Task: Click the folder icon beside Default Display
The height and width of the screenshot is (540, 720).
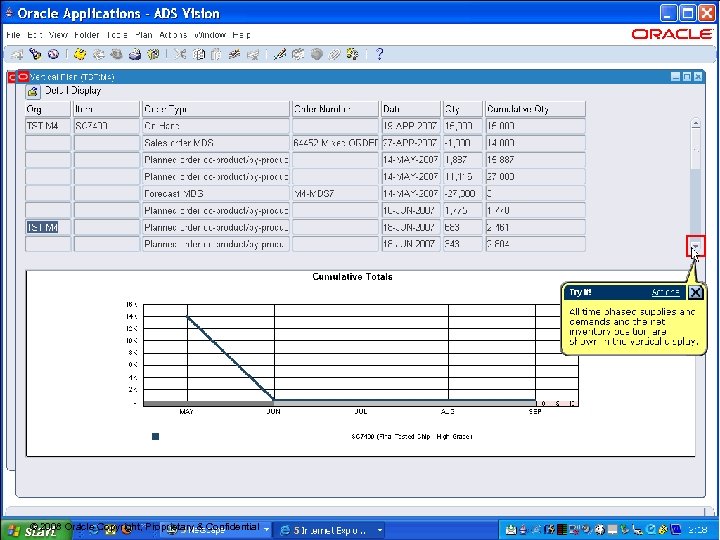Action: click(x=33, y=92)
